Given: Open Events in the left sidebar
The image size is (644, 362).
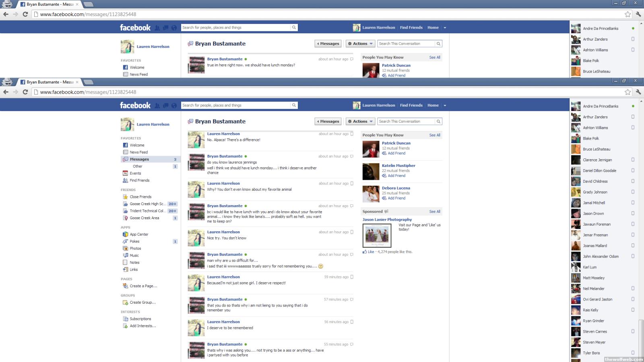Looking at the screenshot, I should pos(135,173).
